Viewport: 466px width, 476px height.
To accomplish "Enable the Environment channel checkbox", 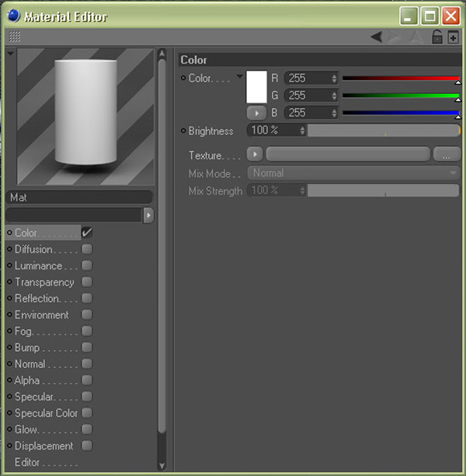I will (87, 314).
